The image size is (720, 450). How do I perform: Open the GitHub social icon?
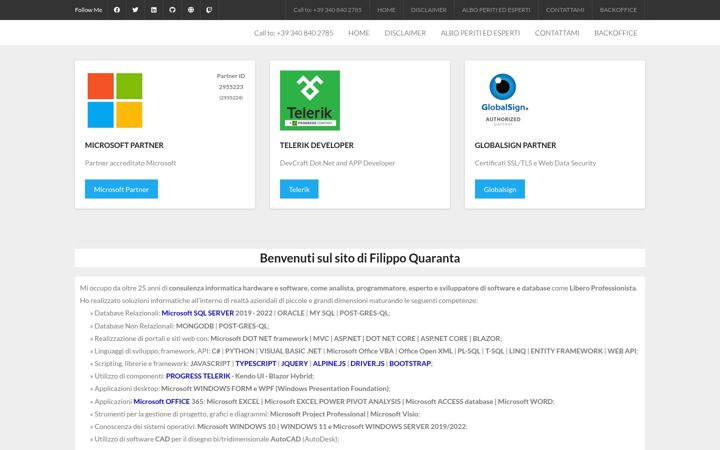pos(172,10)
